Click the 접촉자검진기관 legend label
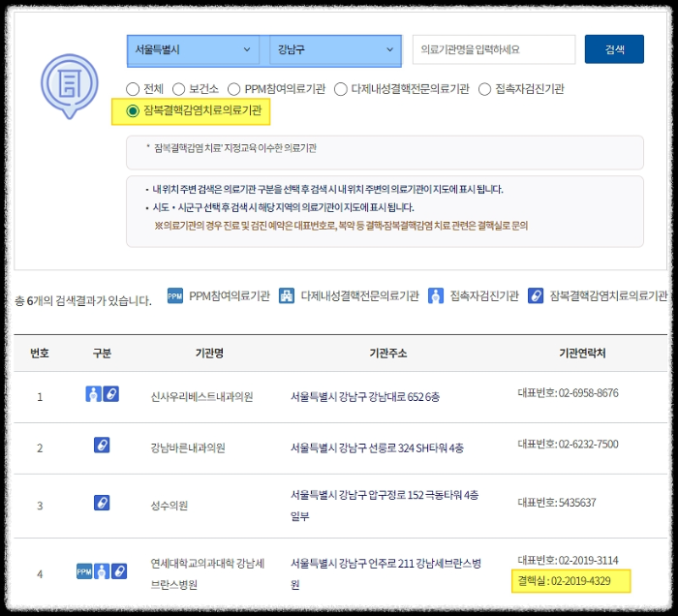Screen dimensions: 678x616 (484, 296)
